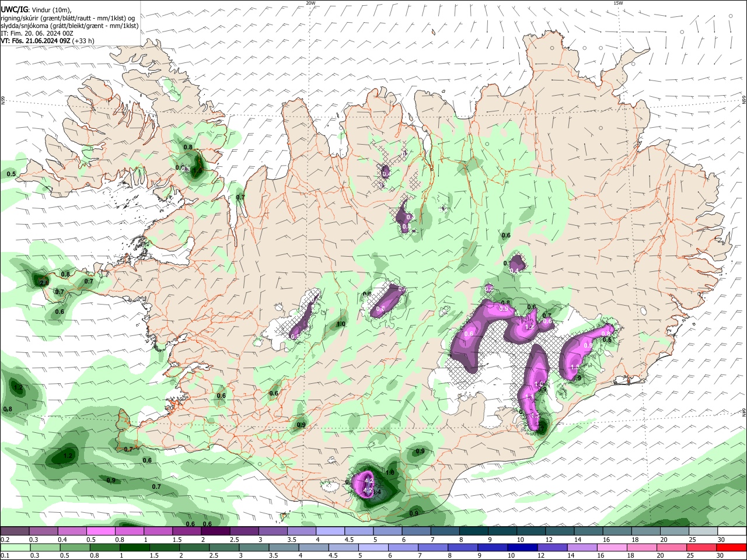The image size is (747, 560).
Task: Click the '0.2' tick label in the upper legend
Action: tap(5, 540)
